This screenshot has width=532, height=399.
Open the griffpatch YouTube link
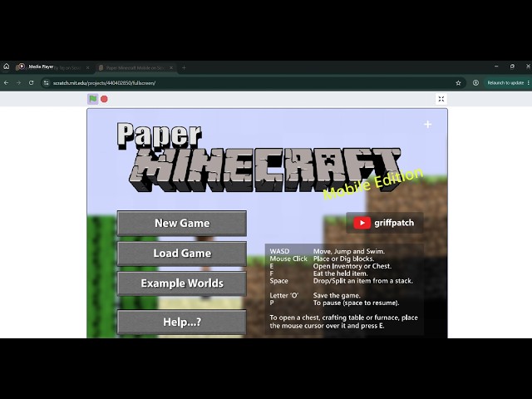click(384, 223)
